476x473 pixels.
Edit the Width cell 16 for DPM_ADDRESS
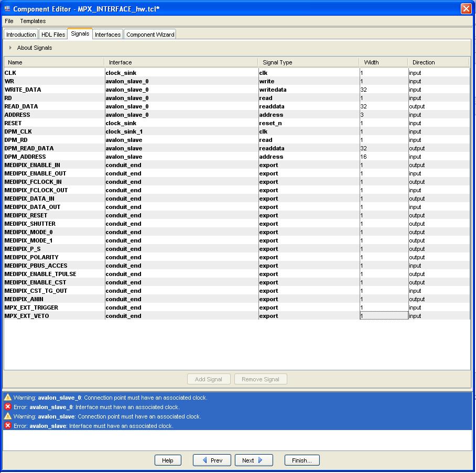384,157
